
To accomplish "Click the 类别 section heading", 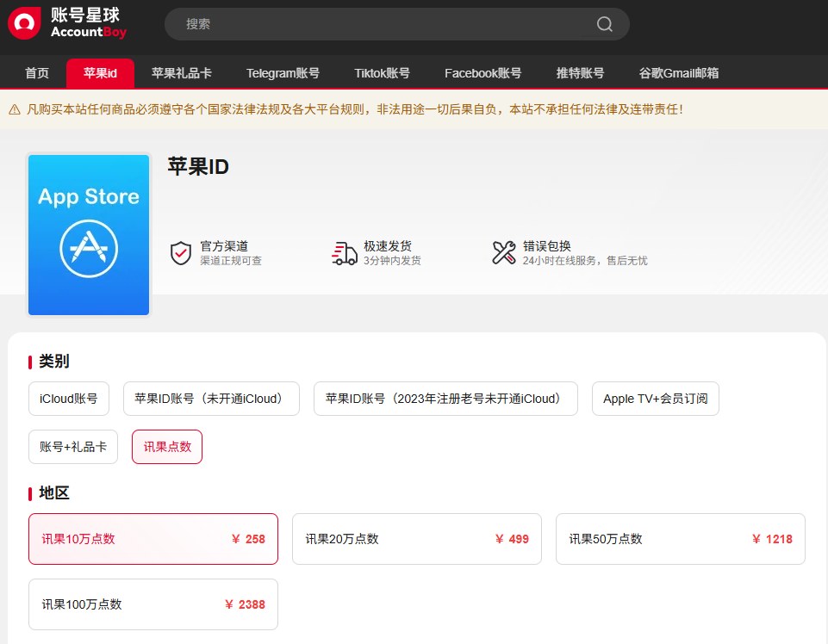I will pyautogui.click(x=54, y=361).
